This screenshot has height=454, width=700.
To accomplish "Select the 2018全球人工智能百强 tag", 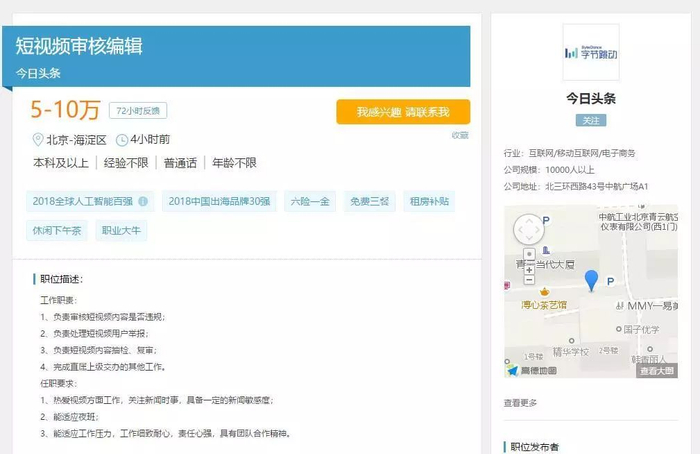I will pyautogui.click(x=90, y=201).
